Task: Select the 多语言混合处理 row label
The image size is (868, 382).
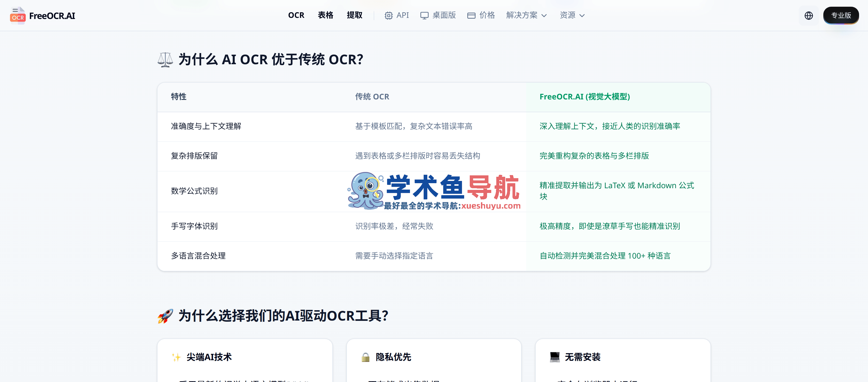Action: click(x=198, y=256)
